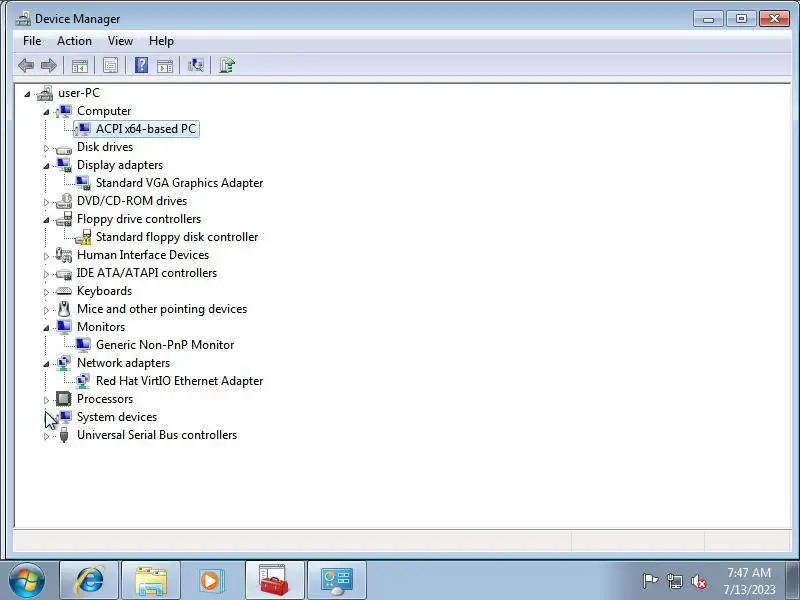The height and width of the screenshot is (600, 800).
Task: Select ACPI x64-based PC entry
Action: click(x=146, y=129)
